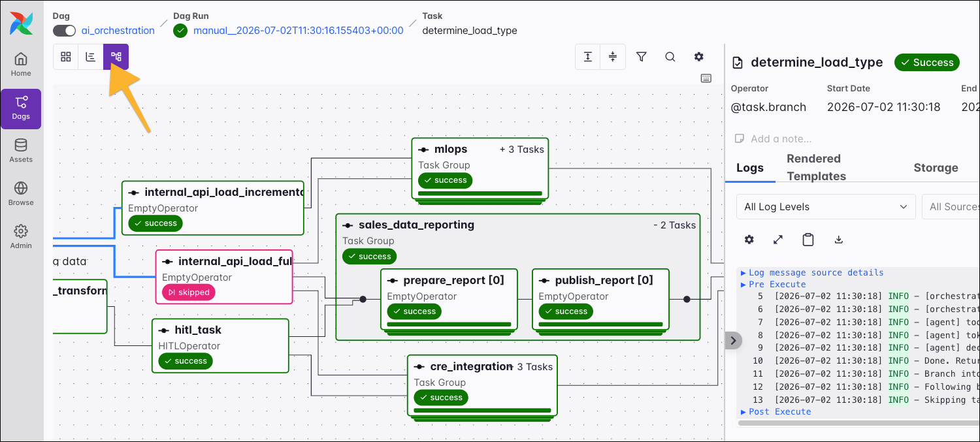Show keyboard shortcuts icon
The width and height of the screenshot is (980, 442).
(x=706, y=78)
